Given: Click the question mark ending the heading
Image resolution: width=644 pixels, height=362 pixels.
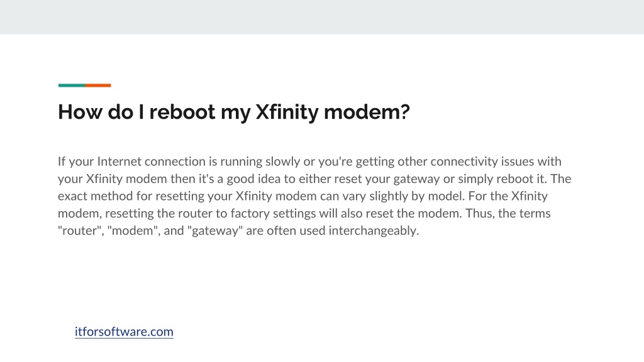Looking at the screenshot, I should 404,112.
